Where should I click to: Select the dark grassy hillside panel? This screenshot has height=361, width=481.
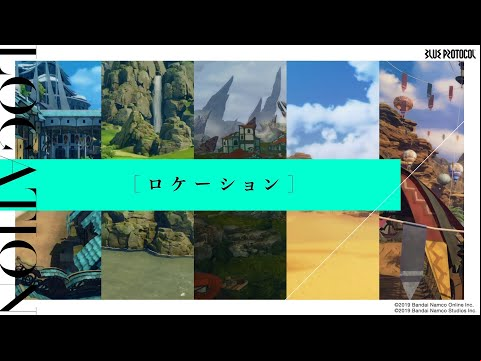coord(240,255)
